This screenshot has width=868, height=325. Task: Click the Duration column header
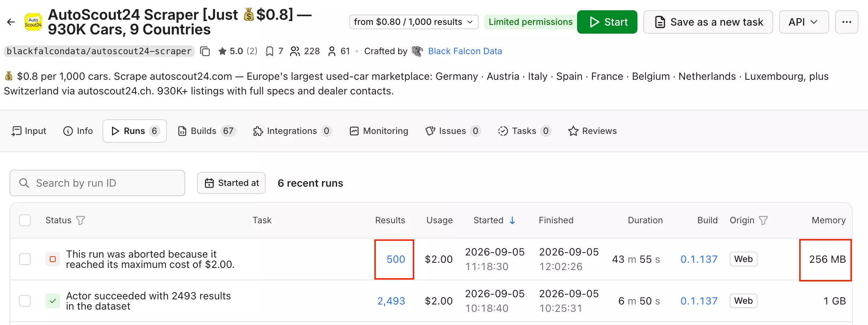[x=645, y=220]
